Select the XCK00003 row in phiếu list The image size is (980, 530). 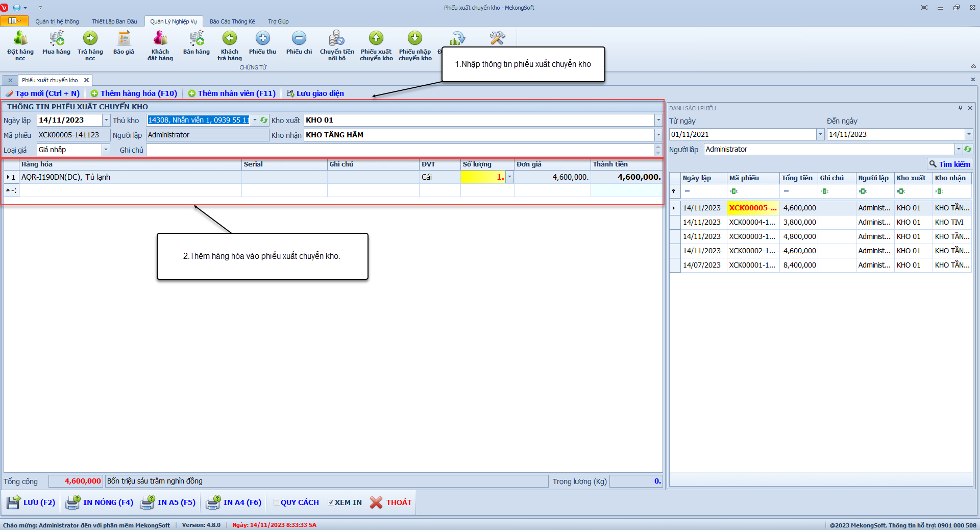coord(752,236)
